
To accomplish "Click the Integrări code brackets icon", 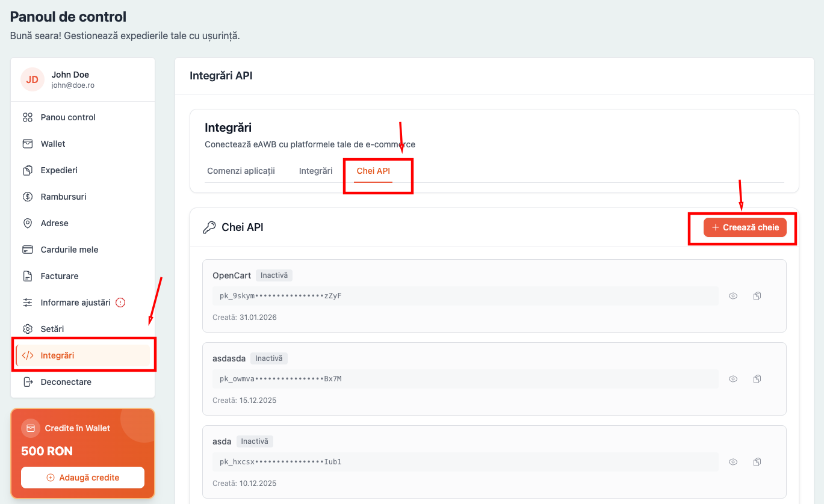I will [28, 355].
